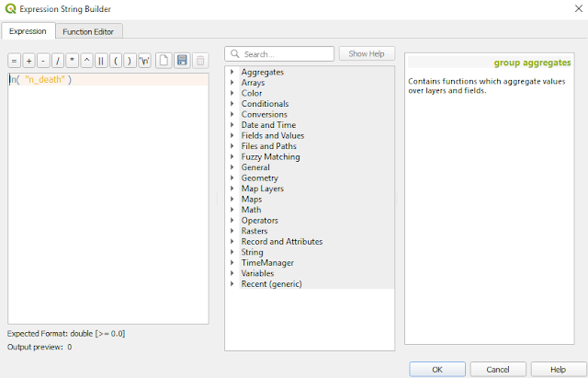Select the Variables group
Viewport: 588px width, 378px height.
(257, 273)
